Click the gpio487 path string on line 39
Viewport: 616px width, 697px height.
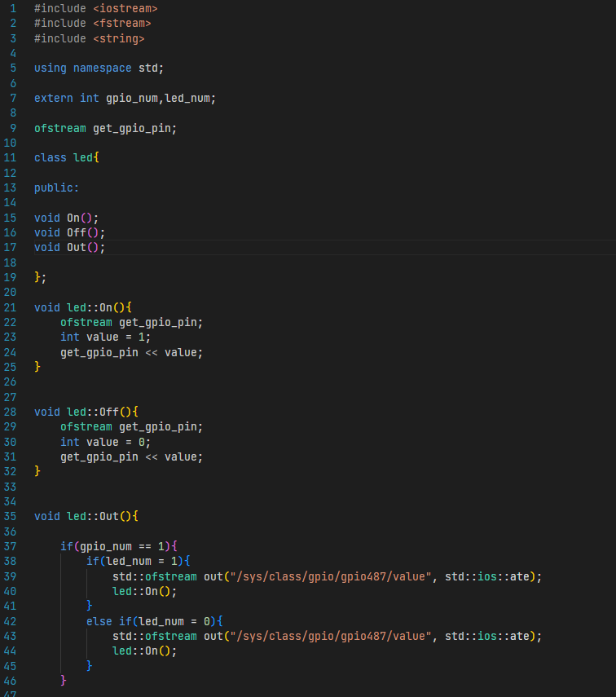[331, 576]
